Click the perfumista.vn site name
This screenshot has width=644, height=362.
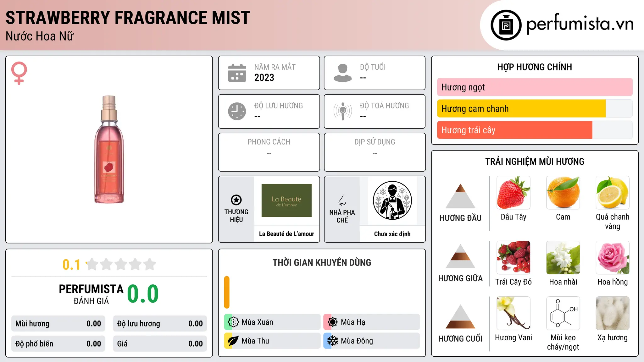(580, 24)
